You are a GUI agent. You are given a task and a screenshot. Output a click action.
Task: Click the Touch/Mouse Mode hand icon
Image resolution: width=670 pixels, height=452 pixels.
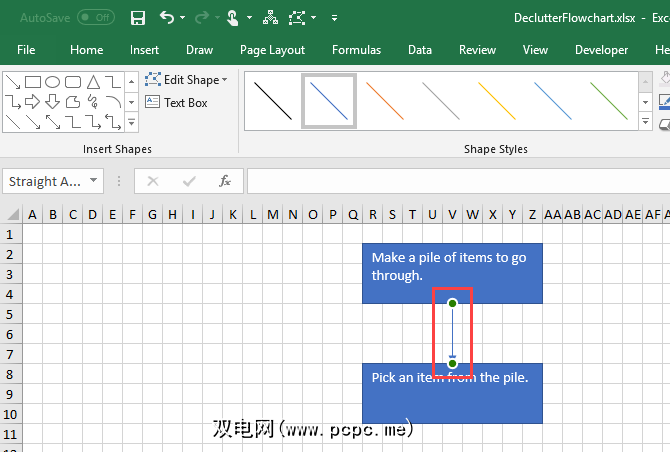click(x=232, y=18)
